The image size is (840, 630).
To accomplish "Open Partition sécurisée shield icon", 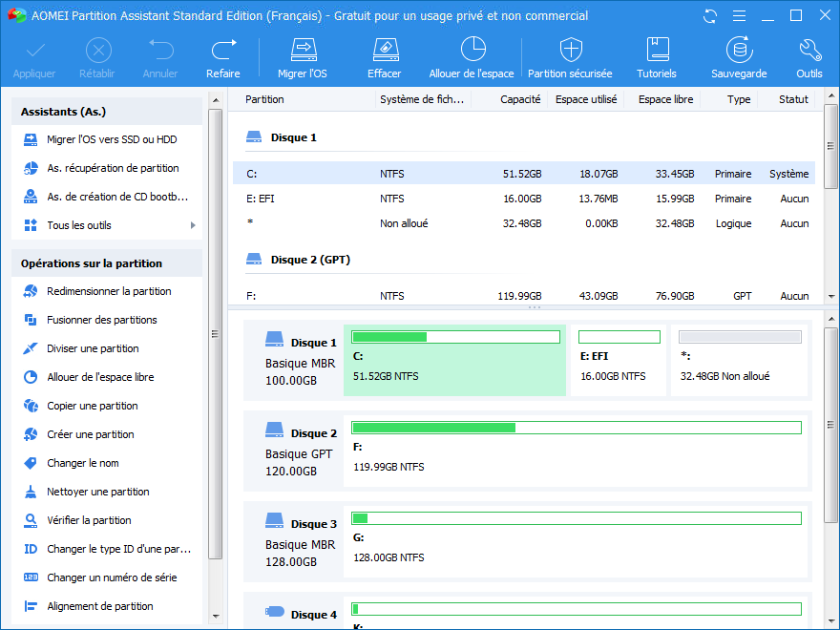I will [570, 50].
